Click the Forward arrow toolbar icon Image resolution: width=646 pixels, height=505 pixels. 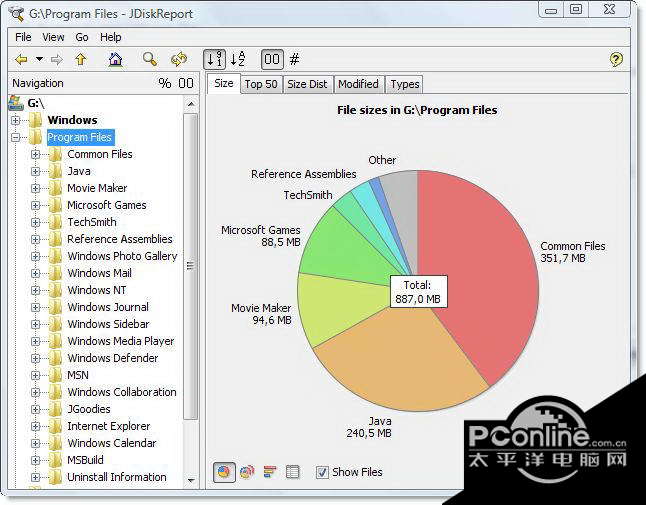[x=56, y=60]
